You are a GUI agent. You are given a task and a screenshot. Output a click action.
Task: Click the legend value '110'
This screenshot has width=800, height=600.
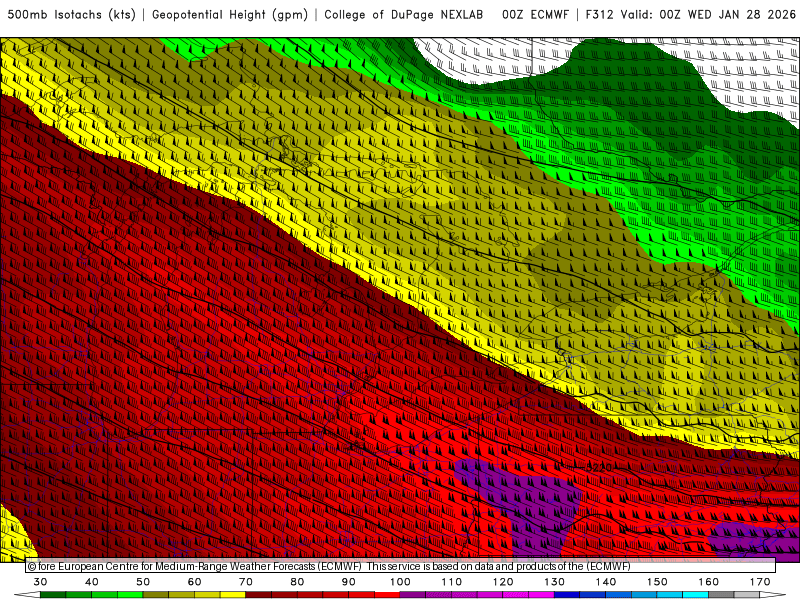coord(452,582)
